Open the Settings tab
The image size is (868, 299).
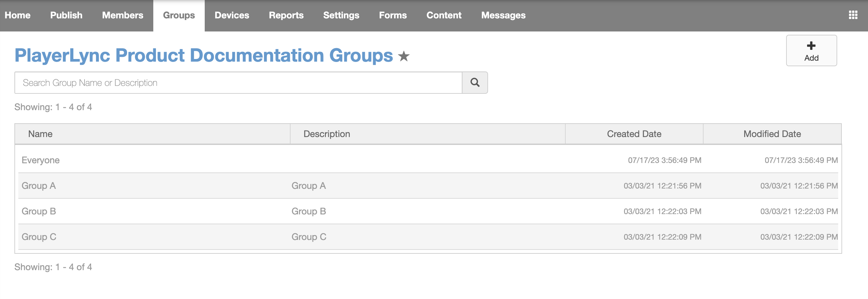coord(341,15)
